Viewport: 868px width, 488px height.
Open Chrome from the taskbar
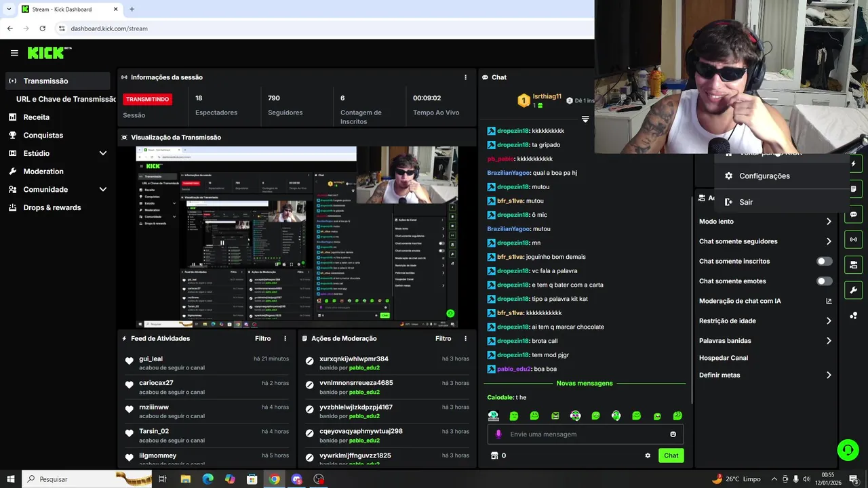click(x=274, y=479)
